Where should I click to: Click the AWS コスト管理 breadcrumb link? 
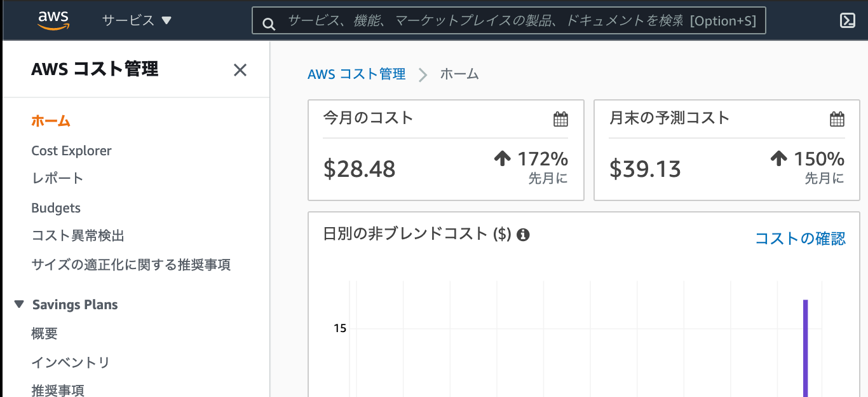tap(356, 74)
